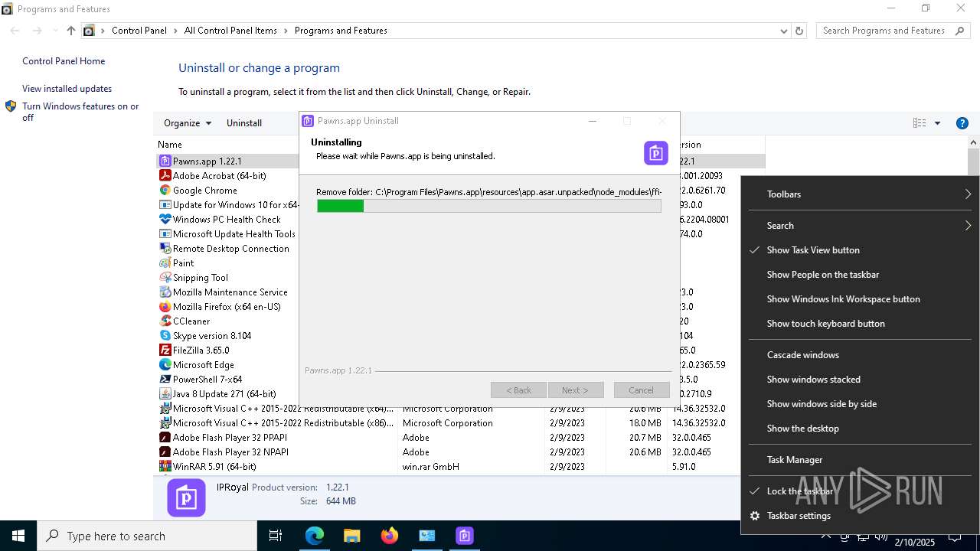Click the Adobe Acrobat icon in the program list

pos(165,176)
